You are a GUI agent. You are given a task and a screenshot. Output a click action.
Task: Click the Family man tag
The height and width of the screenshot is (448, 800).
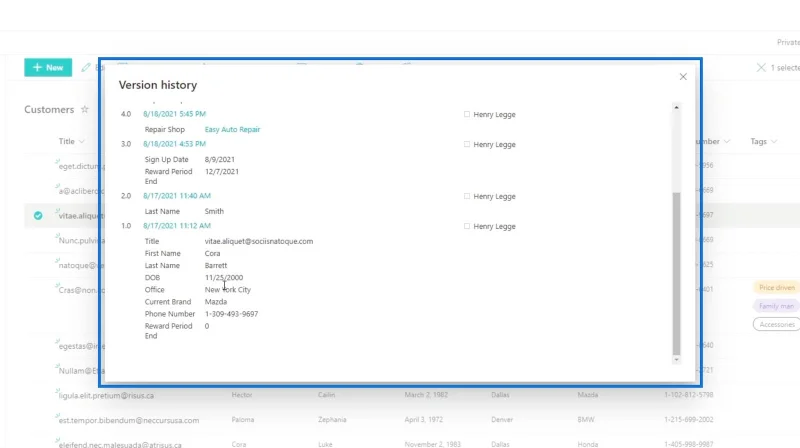[x=777, y=306]
